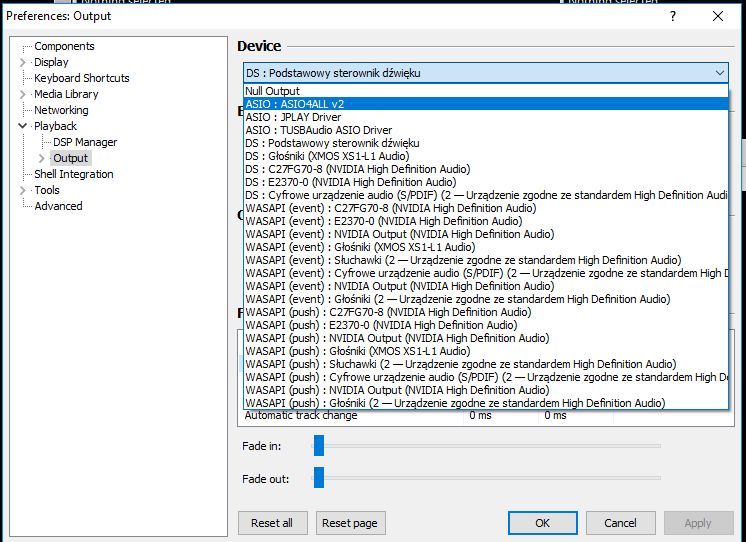This screenshot has width=746, height=542.
Task: Click the Reset all button
Action: click(273, 523)
